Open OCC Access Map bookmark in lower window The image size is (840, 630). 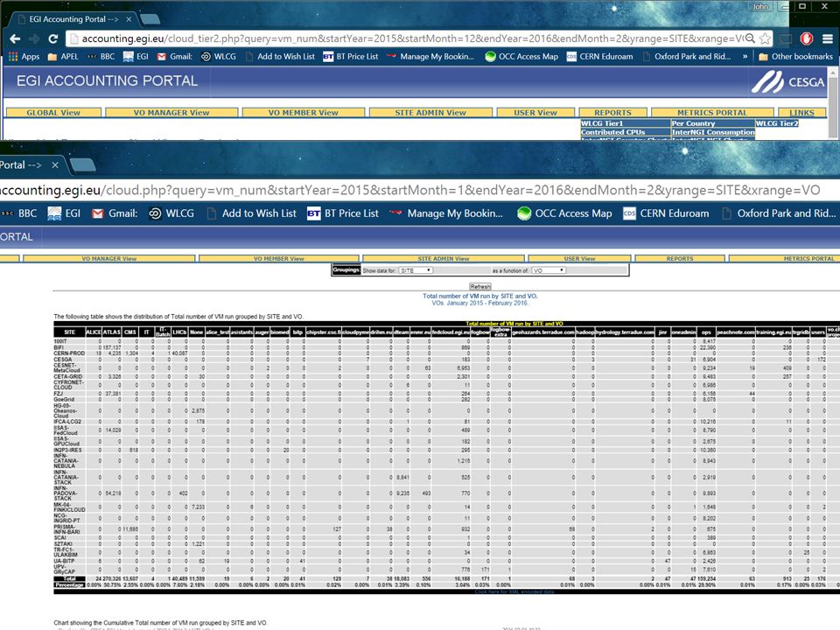pos(564,213)
